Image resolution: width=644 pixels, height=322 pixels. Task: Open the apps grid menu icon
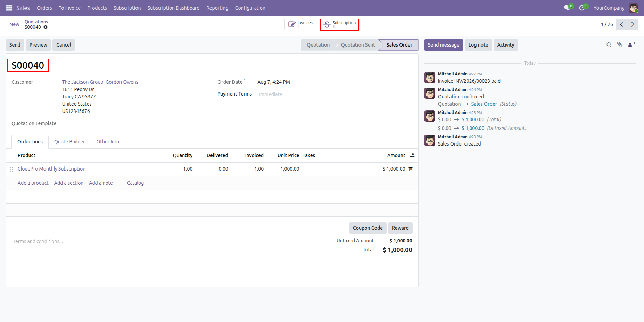click(x=9, y=8)
